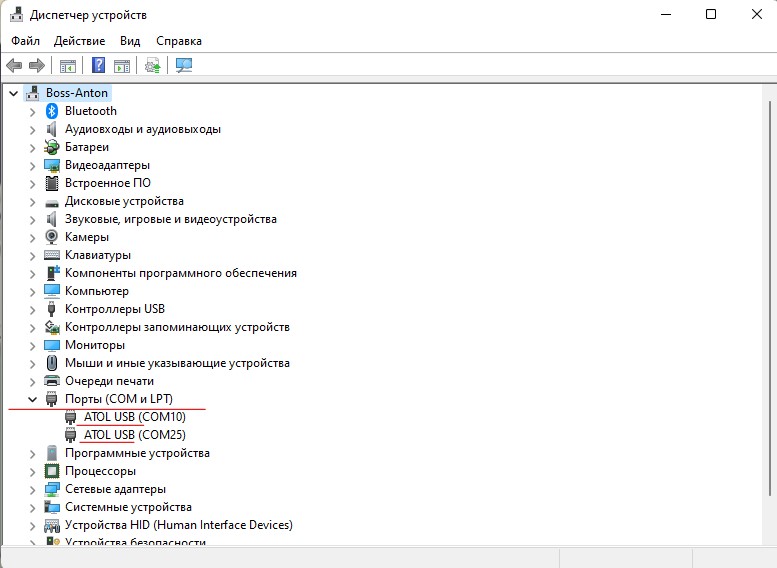Expand Звуковые, игровые и видеоустройства
777x568 pixels.
(x=32, y=220)
